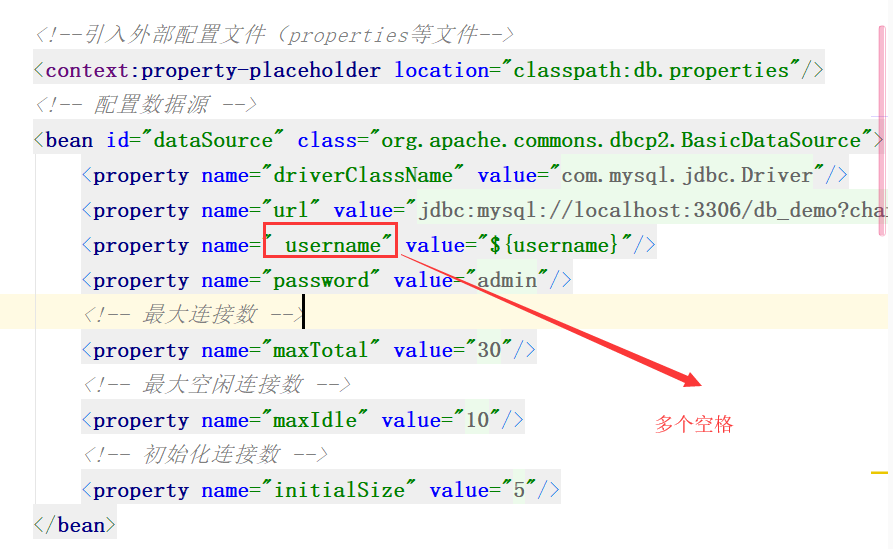Click the context:property-placeholder tag name
Viewport: 893px width, 549px height.
coord(213,70)
